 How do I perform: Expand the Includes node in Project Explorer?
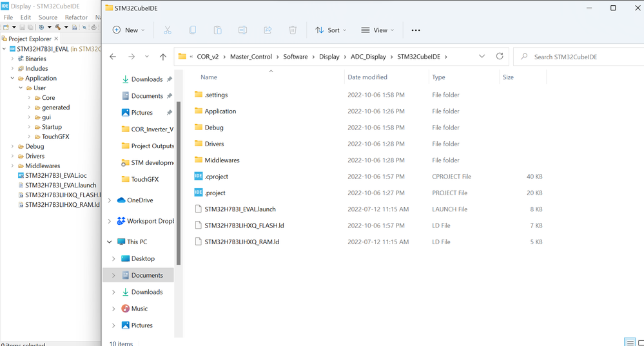pyautogui.click(x=12, y=68)
